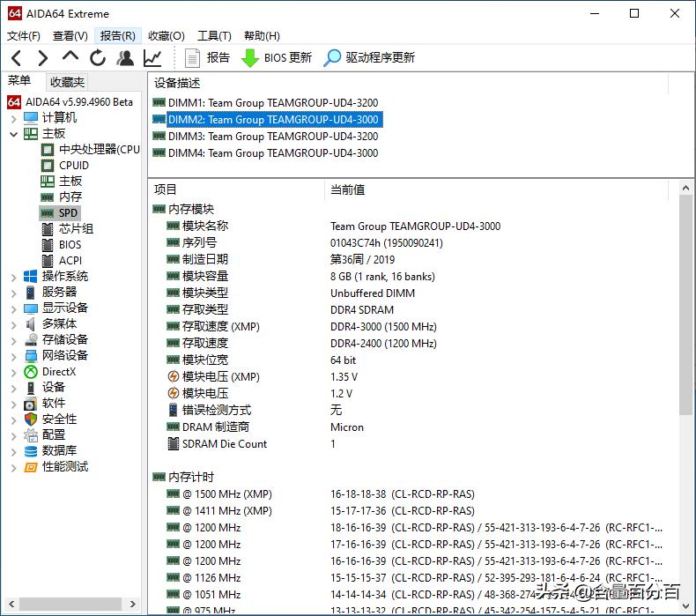Expand the 显示设备 tree node

14,309
